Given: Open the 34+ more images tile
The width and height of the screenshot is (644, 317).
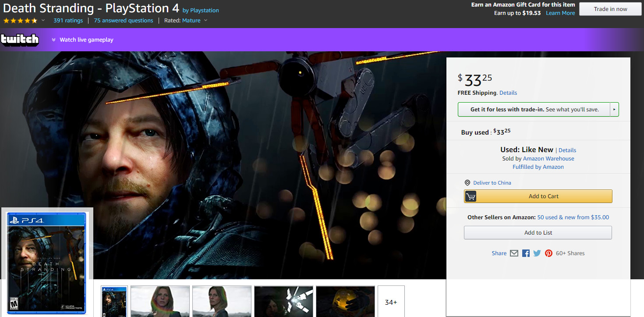Looking at the screenshot, I should [x=391, y=302].
